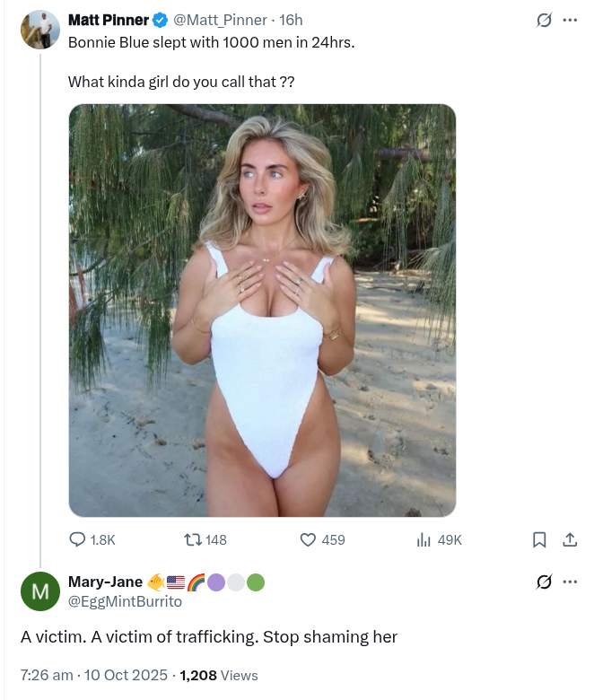Click the 16h post timestamp

coord(292,20)
